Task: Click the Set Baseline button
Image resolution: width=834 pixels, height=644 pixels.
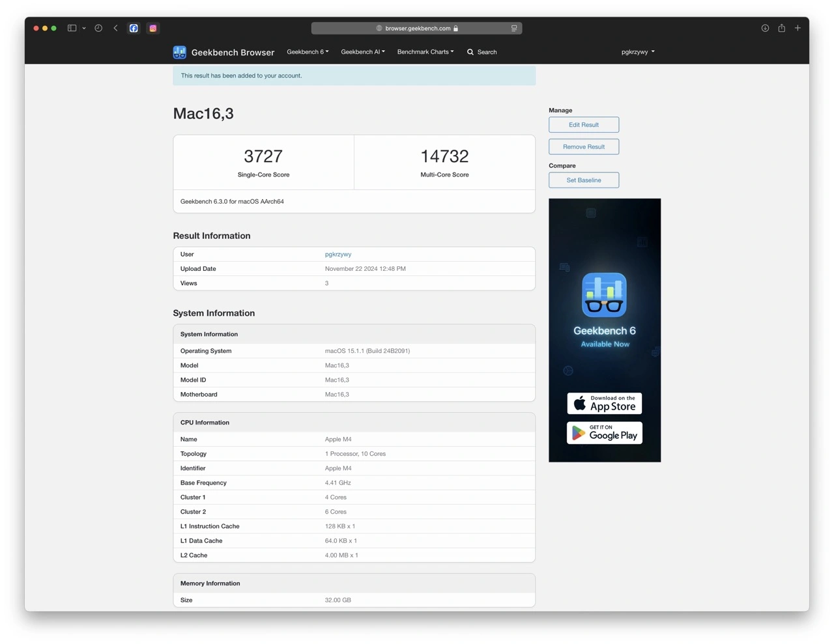Action: pyautogui.click(x=584, y=180)
